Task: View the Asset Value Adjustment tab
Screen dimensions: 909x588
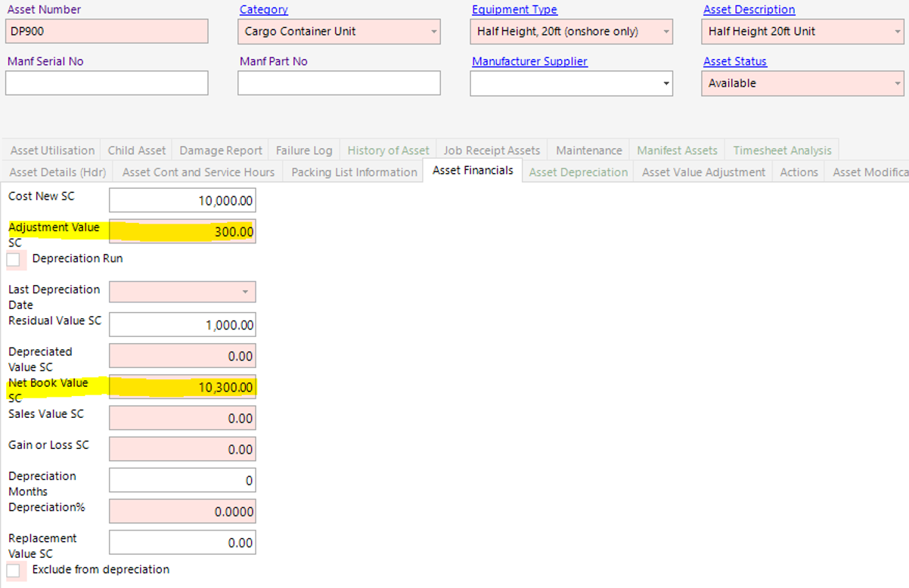Action: (702, 172)
